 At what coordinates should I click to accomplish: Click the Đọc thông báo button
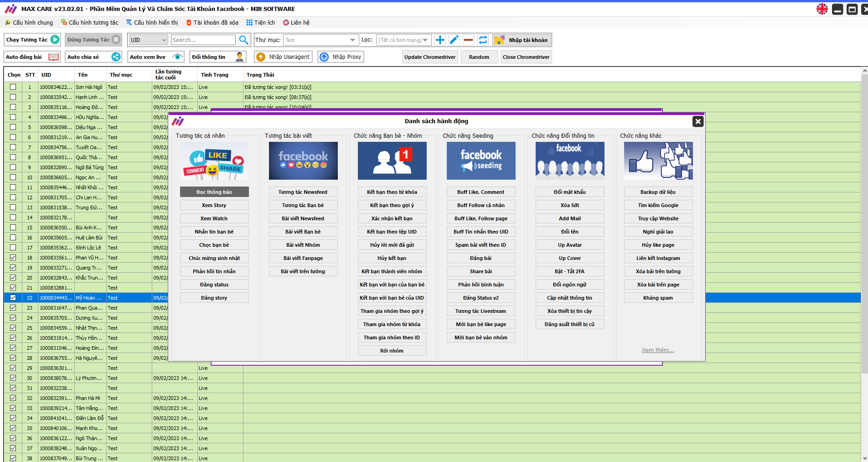point(214,192)
